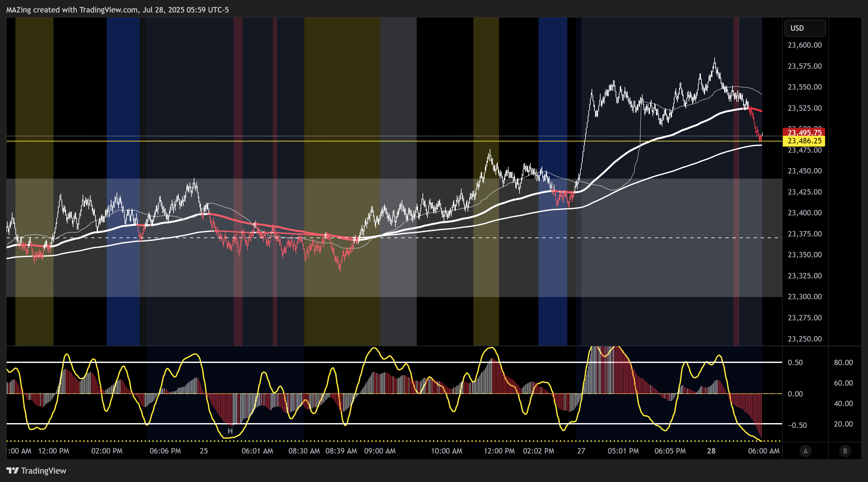Click the 60.00 indicator scale label
This screenshot has width=868, height=482.
pyautogui.click(x=843, y=383)
